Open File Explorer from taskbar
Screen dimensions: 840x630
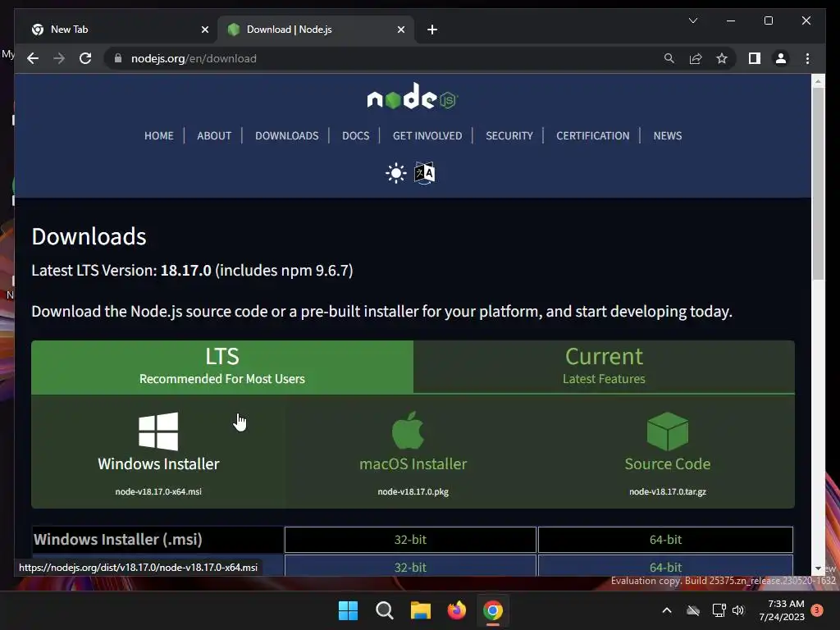point(421,610)
